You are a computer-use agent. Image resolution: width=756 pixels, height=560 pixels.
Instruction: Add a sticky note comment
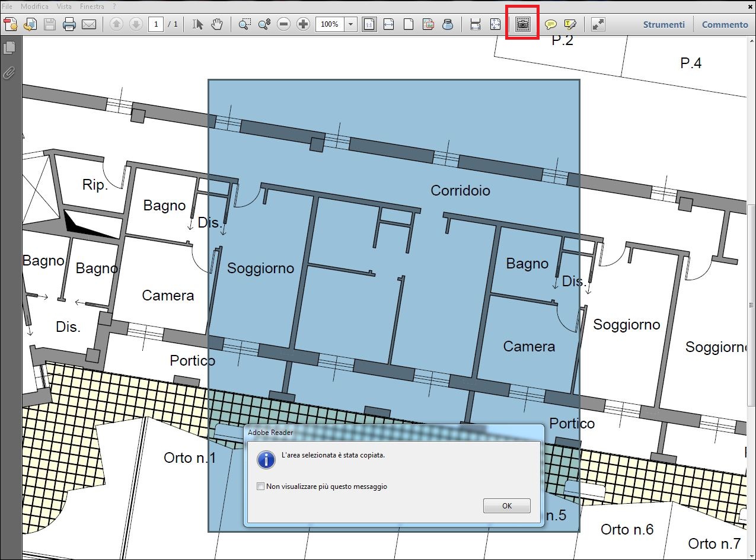pos(551,24)
